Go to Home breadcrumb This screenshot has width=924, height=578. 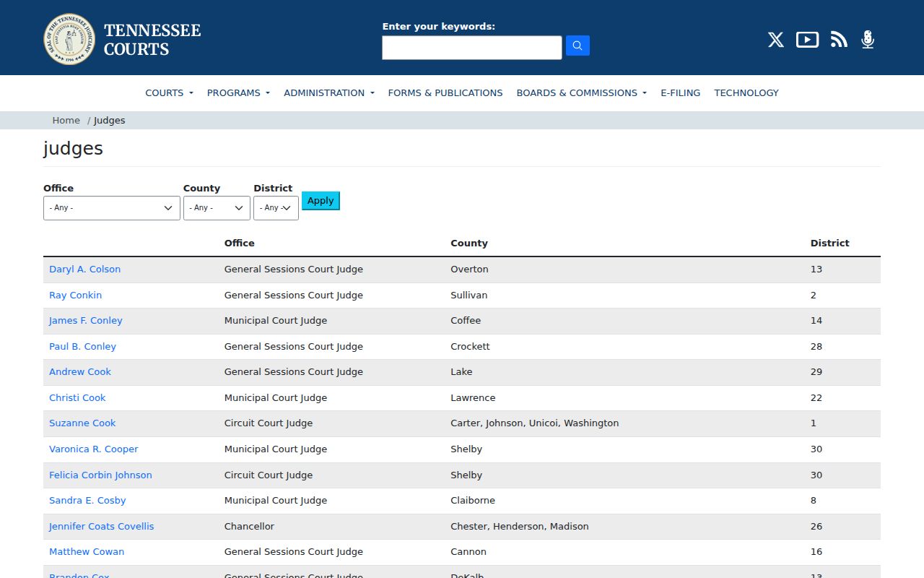tap(66, 120)
